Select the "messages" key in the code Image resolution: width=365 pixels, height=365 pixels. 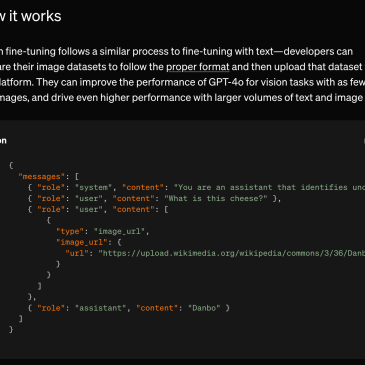pos(42,176)
